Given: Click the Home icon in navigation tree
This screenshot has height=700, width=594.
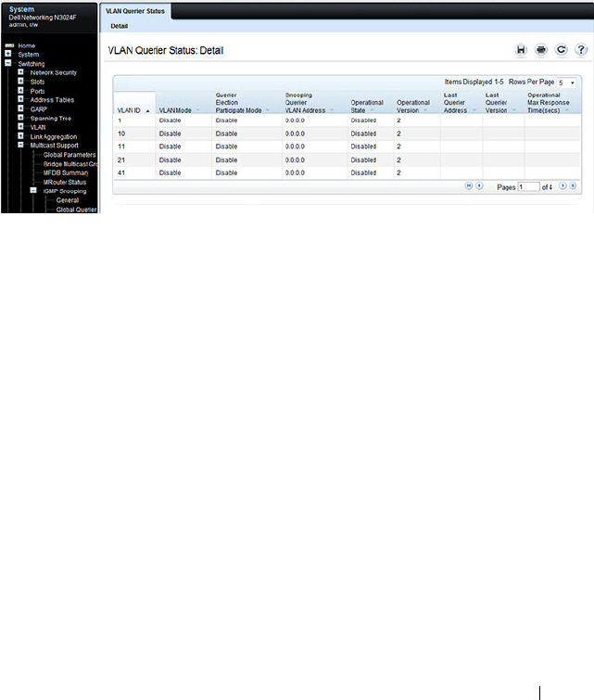Looking at the screenshot, I should point(9,45).
